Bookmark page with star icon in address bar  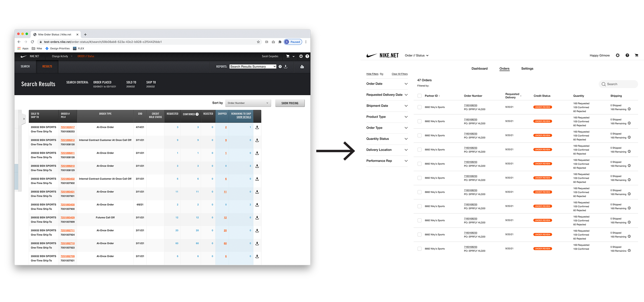(x=258, y=42)
